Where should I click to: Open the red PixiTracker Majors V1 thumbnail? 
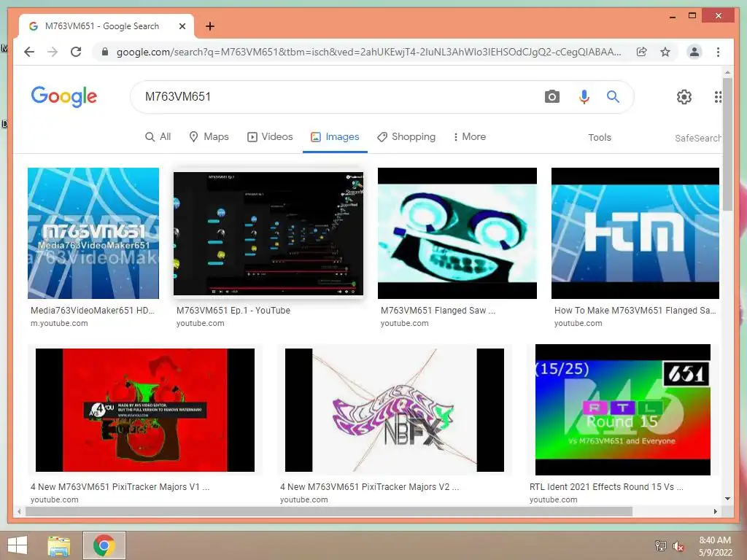145,410
